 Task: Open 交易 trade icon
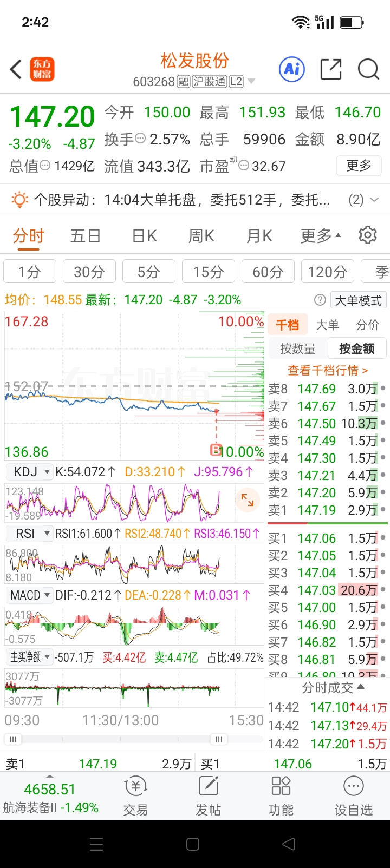135,796
